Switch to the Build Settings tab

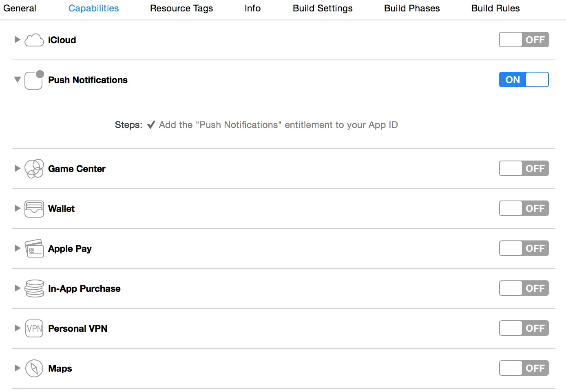pyautogui.click(x=323, y=8)
